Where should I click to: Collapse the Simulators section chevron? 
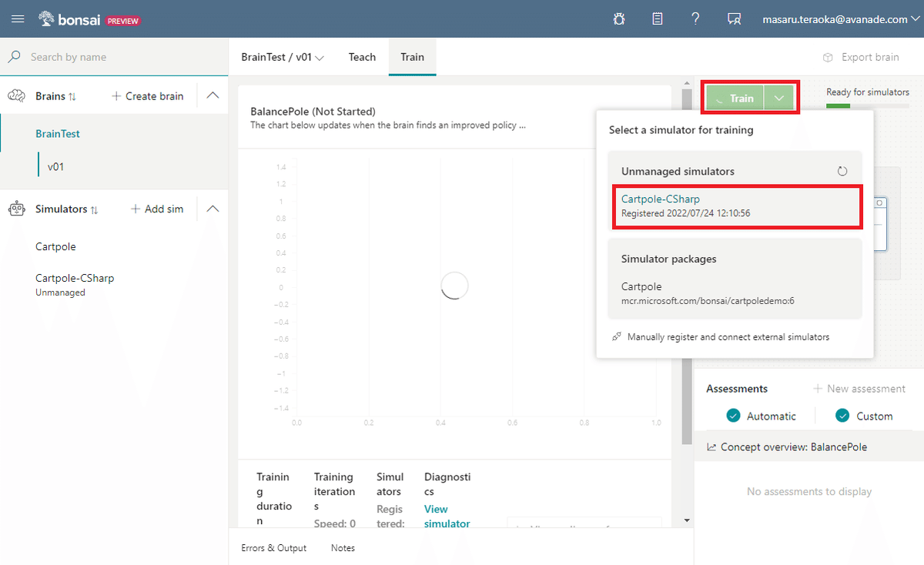tap(213, 209)
